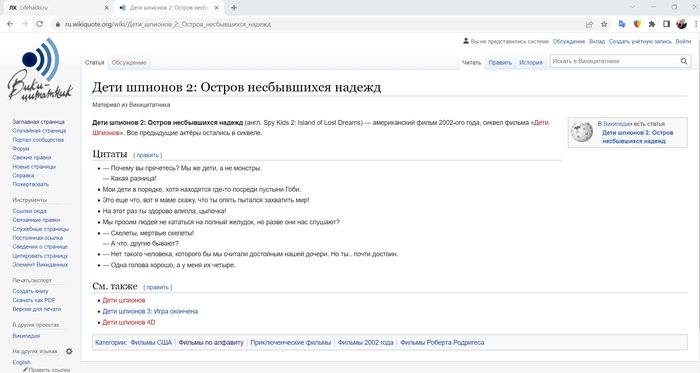Open the История tab
This screenshot has width=700, height=373.
click(x=530, y=63)
